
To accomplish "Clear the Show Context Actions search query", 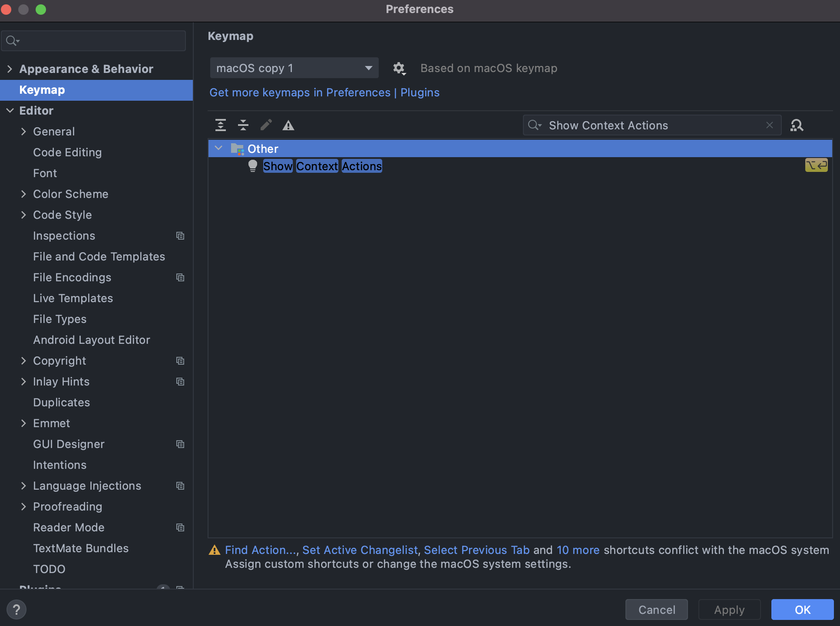I will pyautogui.click(x=769, y=125).
